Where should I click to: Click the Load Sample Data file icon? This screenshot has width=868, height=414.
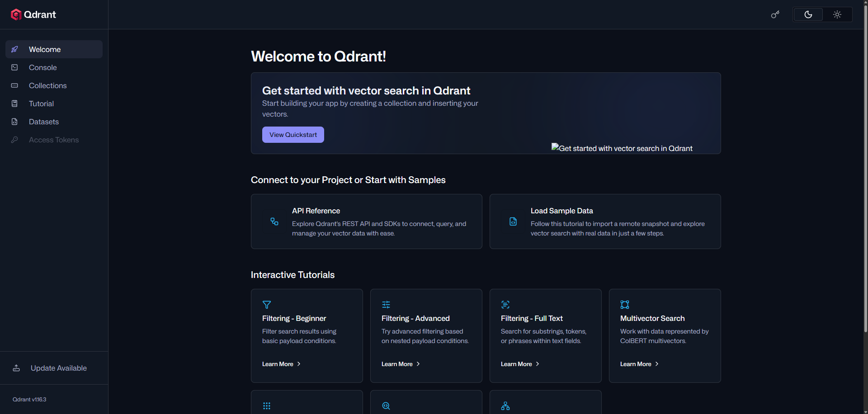513,221
